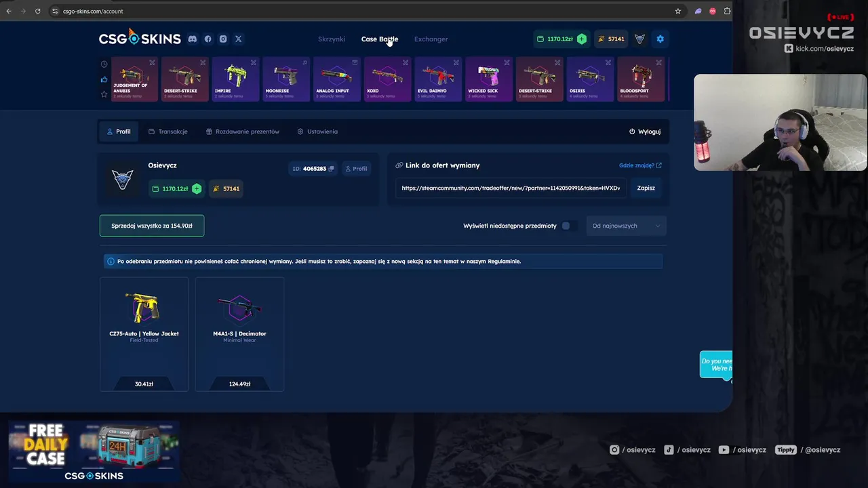Select the M4A1-S Decimator item card
The image size is (868, 488).
239,334
